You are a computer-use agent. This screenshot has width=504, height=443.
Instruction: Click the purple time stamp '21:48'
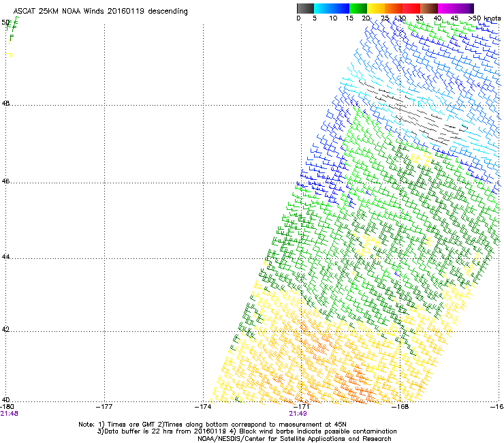click(9, 414)
